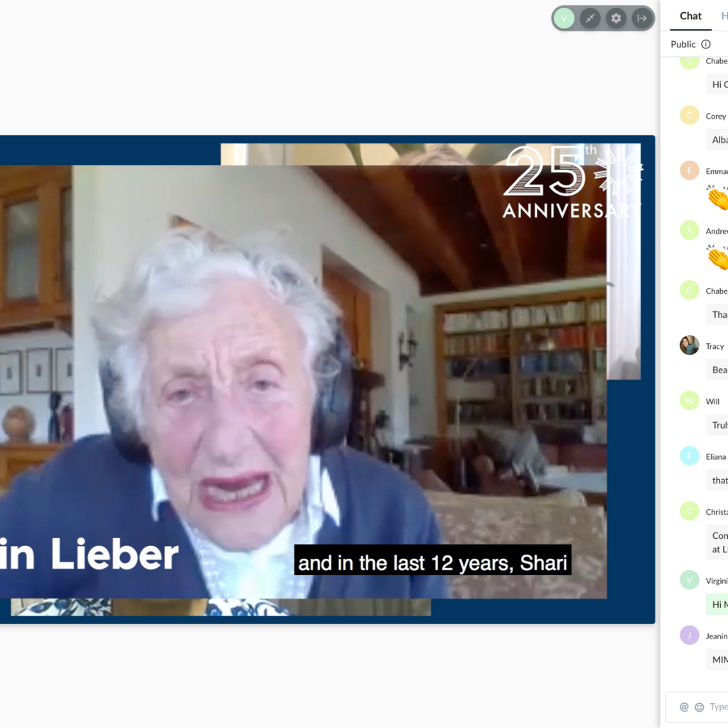Open settings with the gear icon
The height and width of the screenshot is (728, 728).
[x=616, y=18]
